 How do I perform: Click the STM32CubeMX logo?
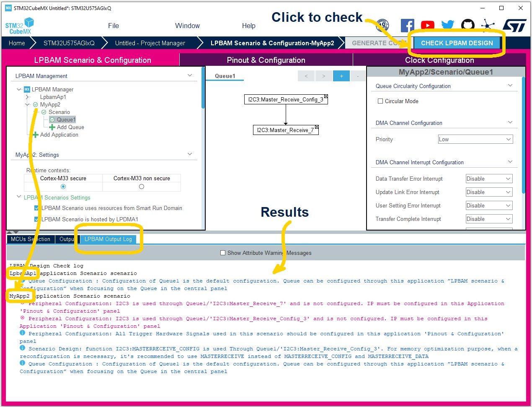[19, 26]
